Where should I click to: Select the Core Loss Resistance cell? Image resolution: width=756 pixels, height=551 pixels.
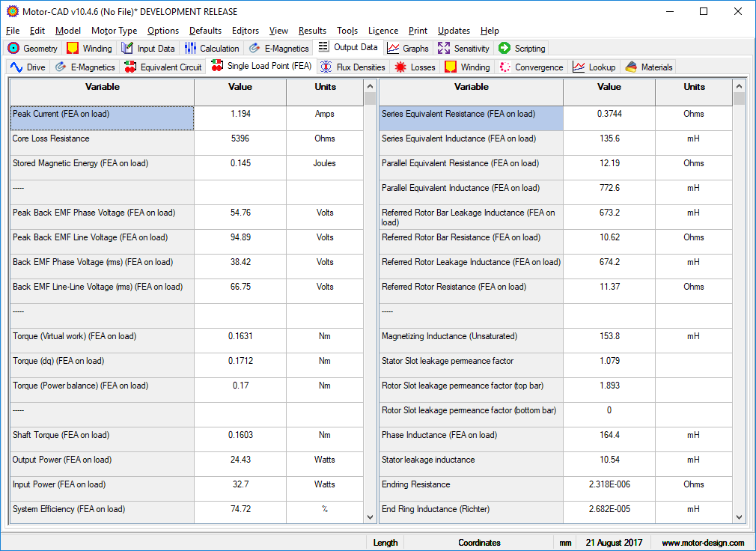click(103, 143)
